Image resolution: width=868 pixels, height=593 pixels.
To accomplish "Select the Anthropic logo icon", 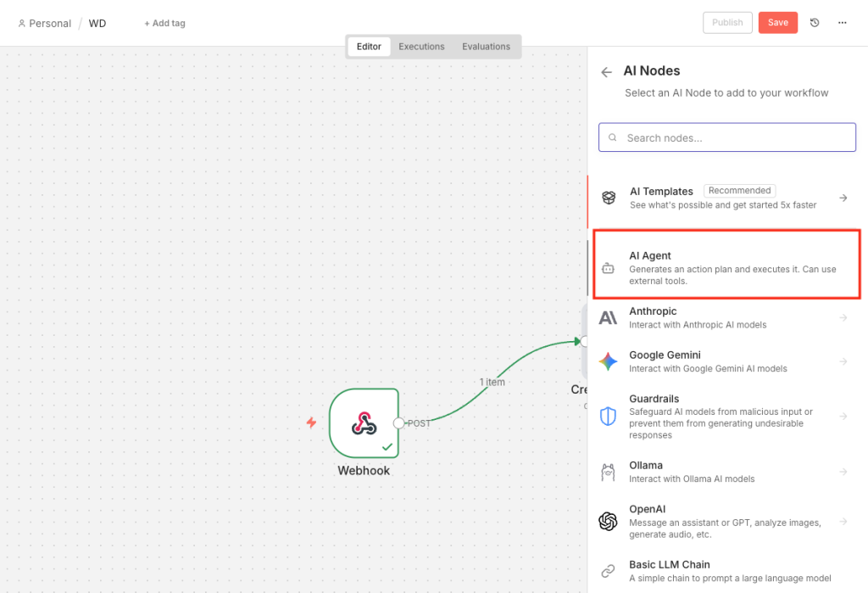I will coord(608,318).
